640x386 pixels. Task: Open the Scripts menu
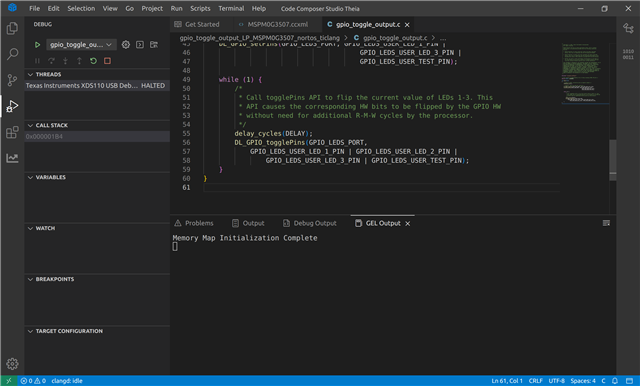click(200, 8)
